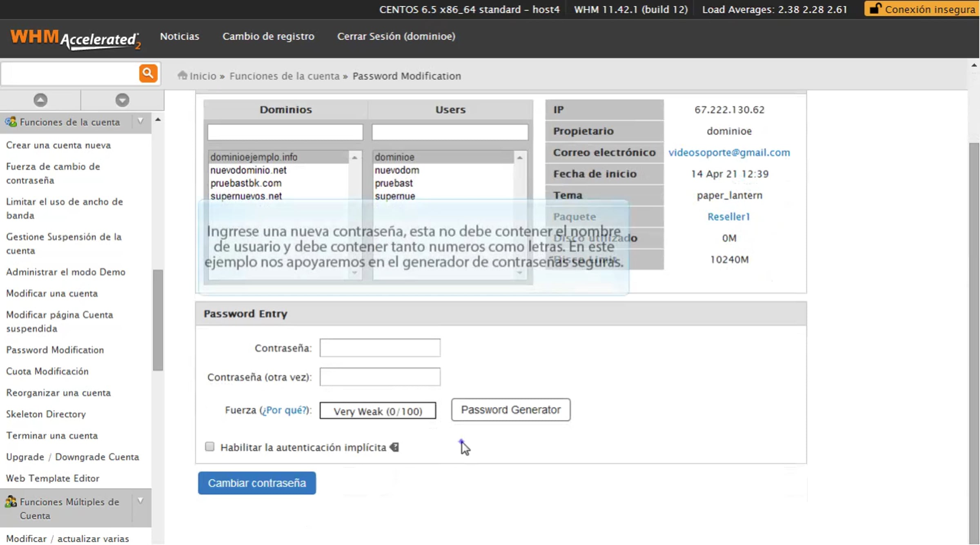
Task: Click the implicit authentication help icon
Action: (x=394, y=447)
